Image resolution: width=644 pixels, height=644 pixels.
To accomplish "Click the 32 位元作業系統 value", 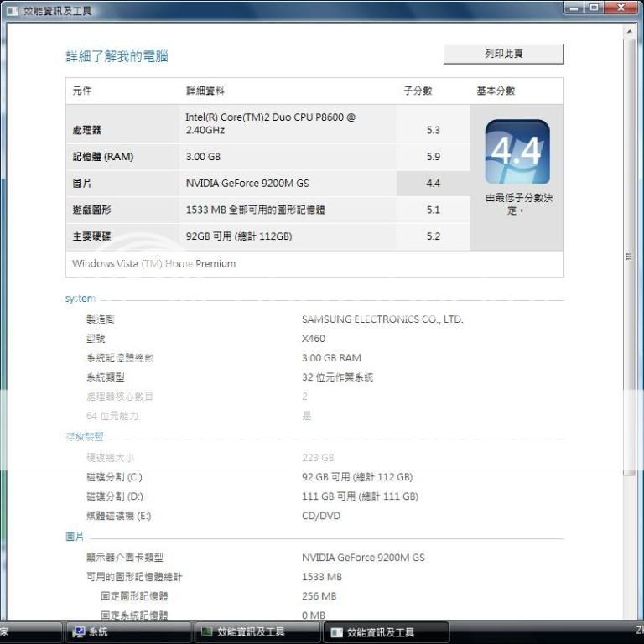I will [337, 377].
